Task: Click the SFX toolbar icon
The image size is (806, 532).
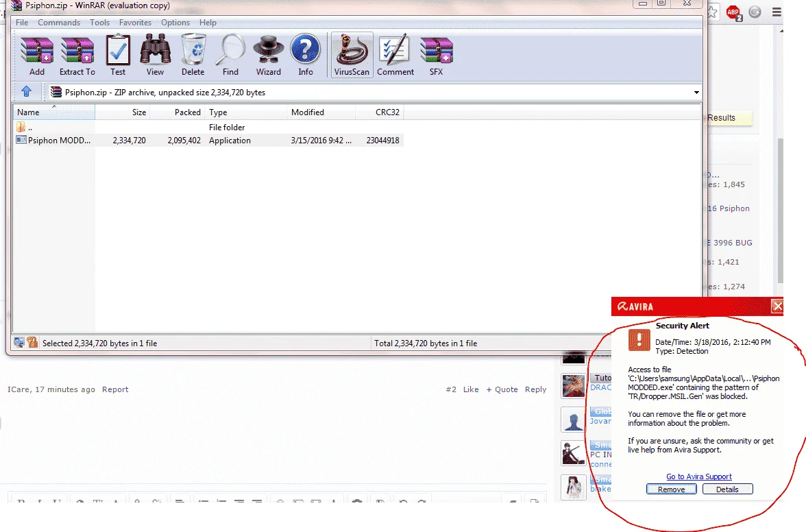Action: pos(436,56)
